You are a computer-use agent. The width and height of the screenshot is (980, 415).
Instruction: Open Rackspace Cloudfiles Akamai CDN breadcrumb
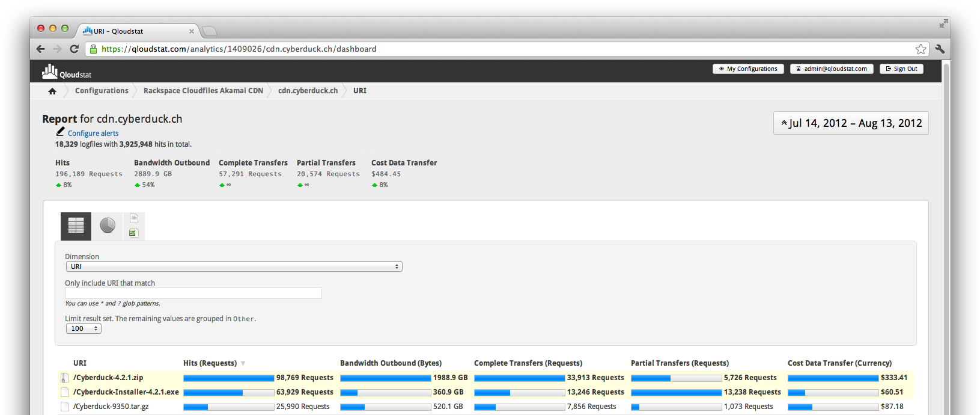point(203,91)
